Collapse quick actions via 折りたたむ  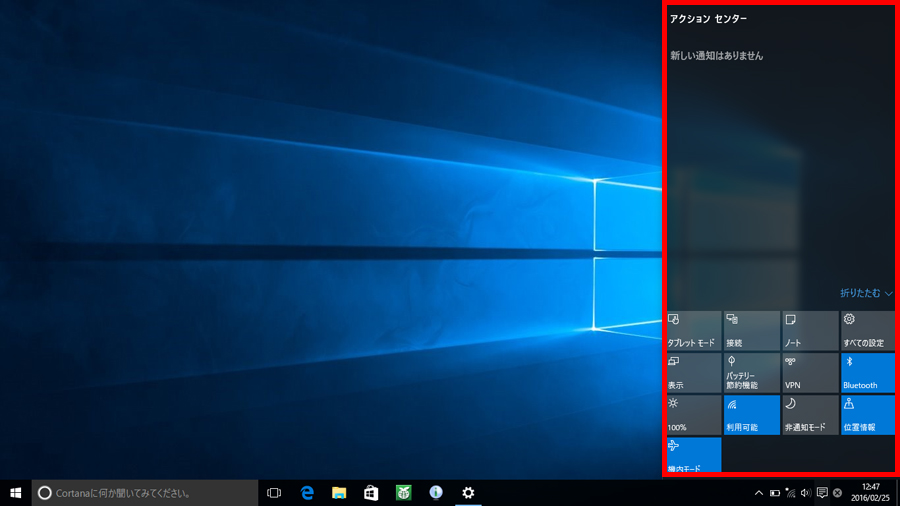(866, 293)
